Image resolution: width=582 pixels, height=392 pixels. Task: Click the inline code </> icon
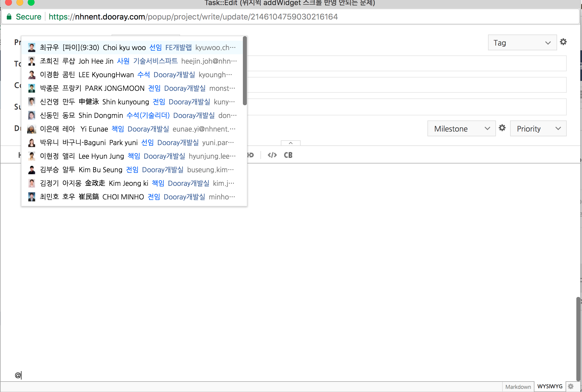click(272, 155)
